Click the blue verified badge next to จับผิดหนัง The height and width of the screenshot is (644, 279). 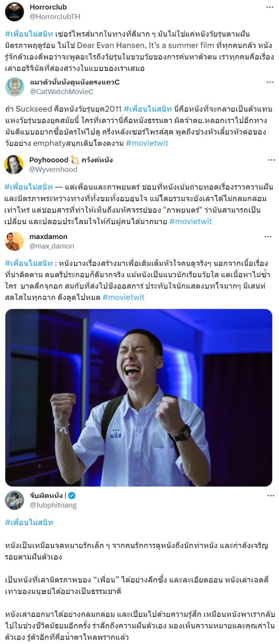(x=72, y=496)
